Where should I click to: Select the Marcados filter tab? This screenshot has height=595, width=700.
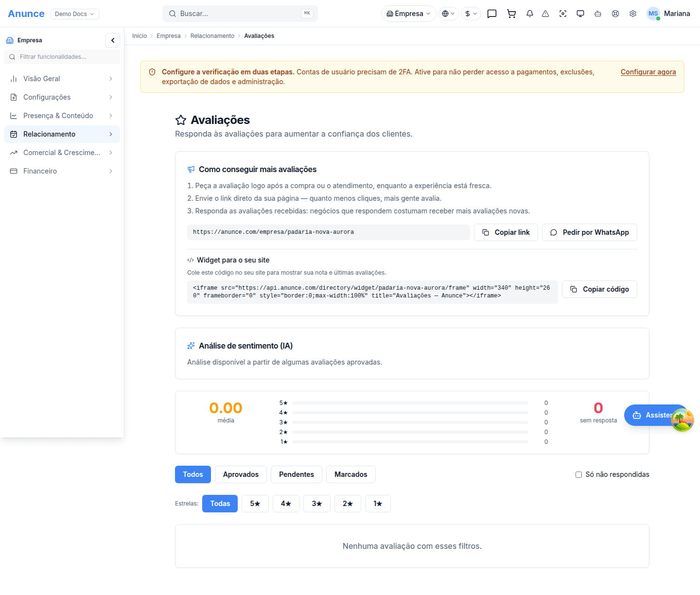tap(351, 474)
